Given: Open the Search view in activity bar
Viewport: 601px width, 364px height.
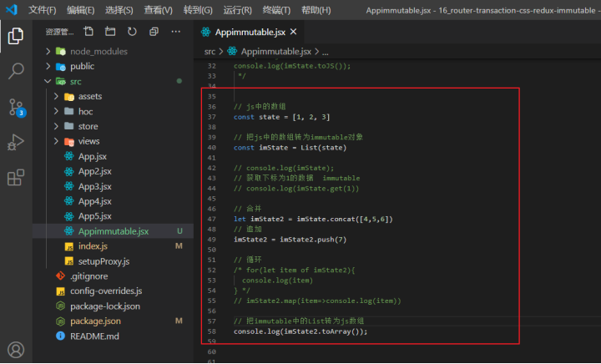Looking at the screenshot, I should pyautogui.click(x=16, y=71).
